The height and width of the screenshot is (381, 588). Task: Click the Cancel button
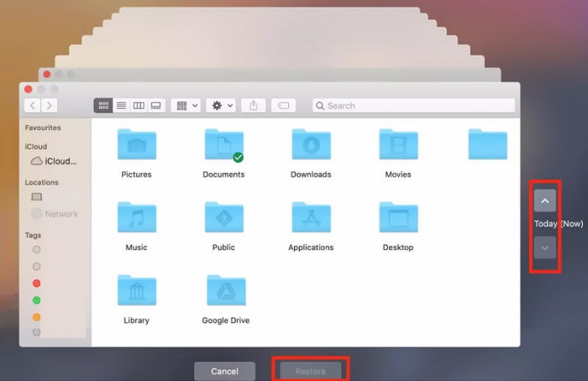coord(224,371)
